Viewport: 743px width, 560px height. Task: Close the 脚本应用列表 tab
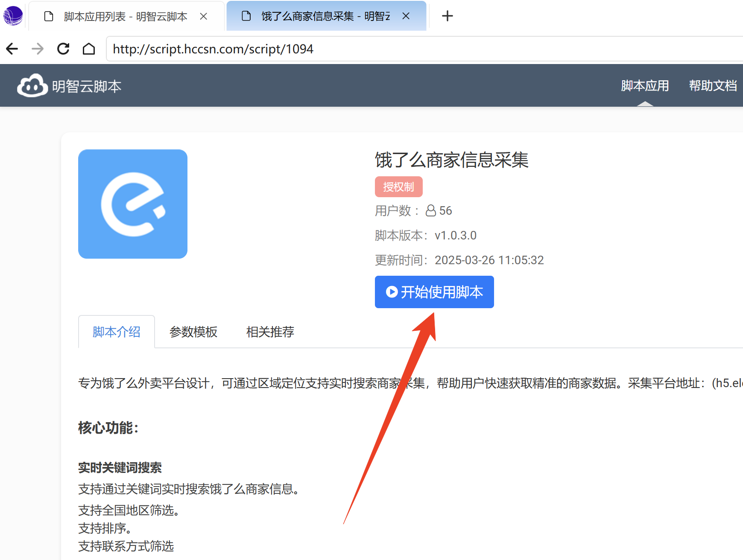tap(204, 16)
